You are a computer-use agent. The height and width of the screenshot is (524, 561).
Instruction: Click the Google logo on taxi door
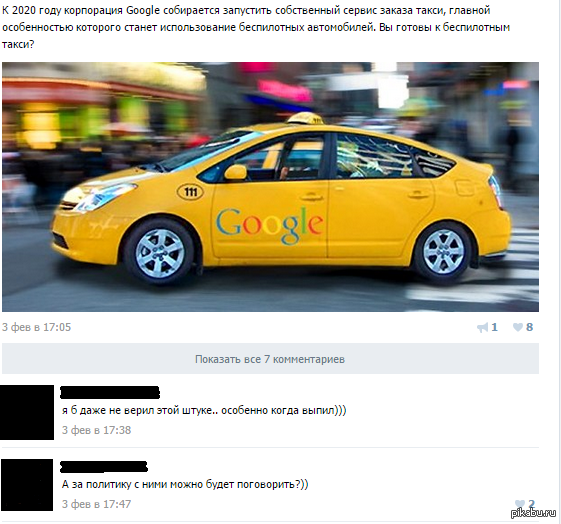pos(269,225)
